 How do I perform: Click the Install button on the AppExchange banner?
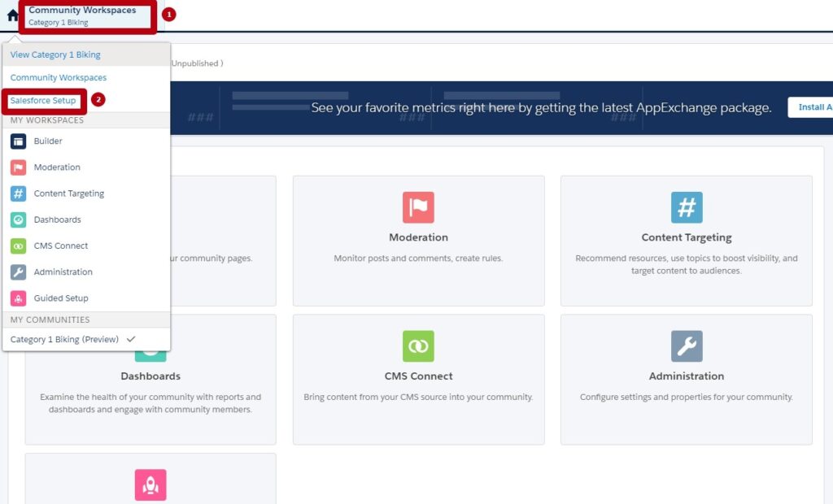810,107
